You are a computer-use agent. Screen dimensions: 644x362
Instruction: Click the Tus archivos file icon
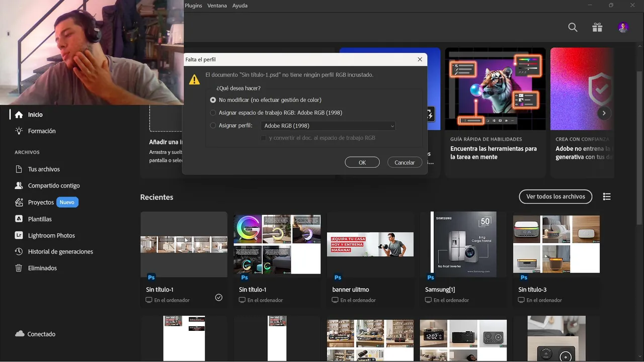[x=19, y=169]
